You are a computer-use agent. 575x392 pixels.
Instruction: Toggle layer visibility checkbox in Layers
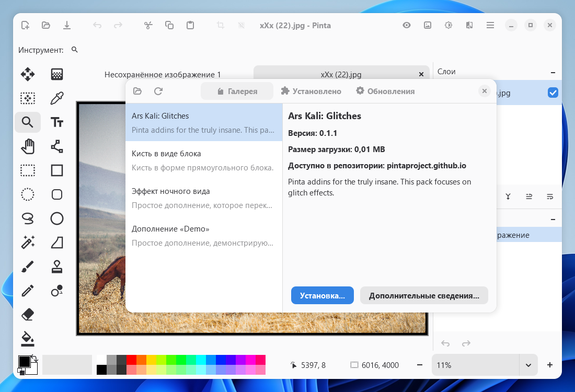[x=553, y=93]
